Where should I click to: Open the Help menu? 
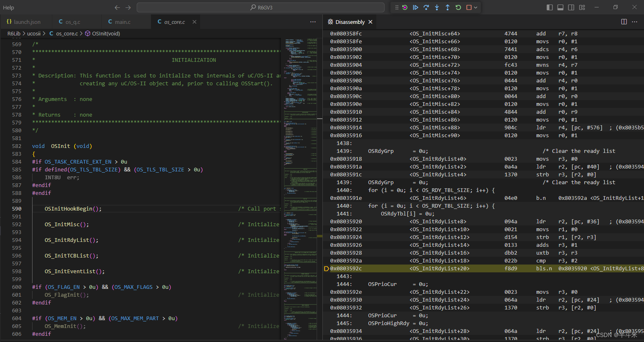[x=8, y=7]
